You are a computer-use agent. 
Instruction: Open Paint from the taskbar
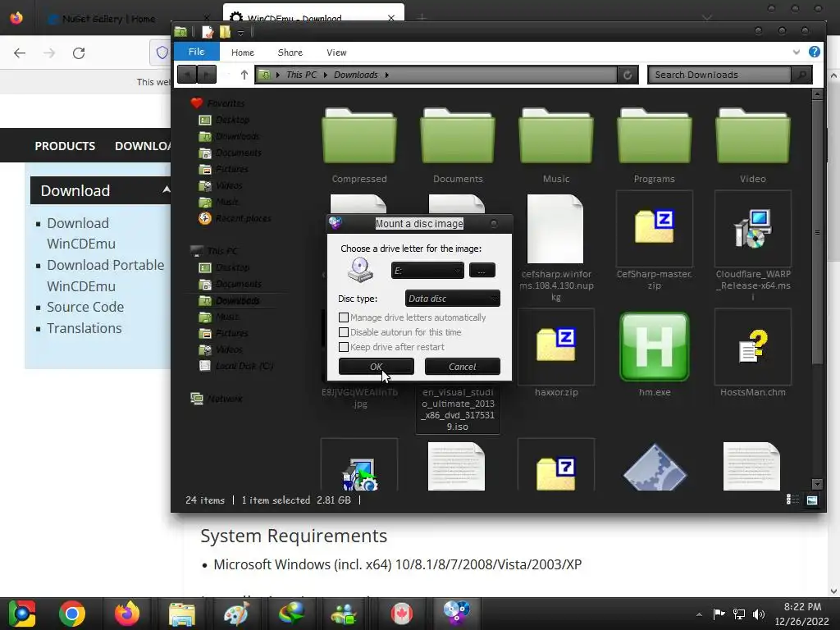tap(236, 614)
